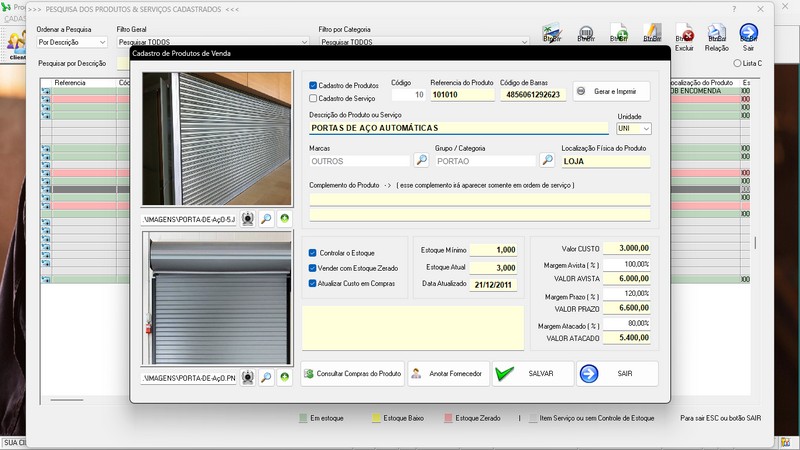Image resolution: width=800 pixels, height=450 pixels.
Task: Click the magnifier icon beside the top image path
Action: click(266, 219)
